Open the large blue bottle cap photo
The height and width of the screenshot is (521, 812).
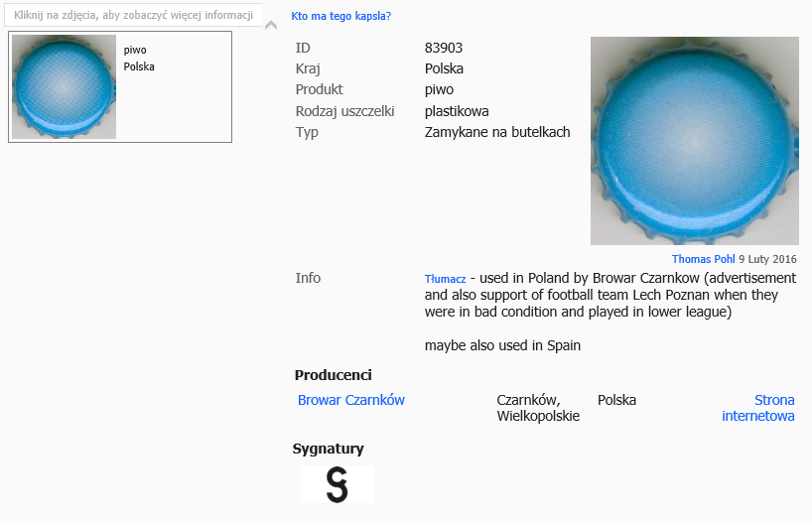tap(694, 141)
